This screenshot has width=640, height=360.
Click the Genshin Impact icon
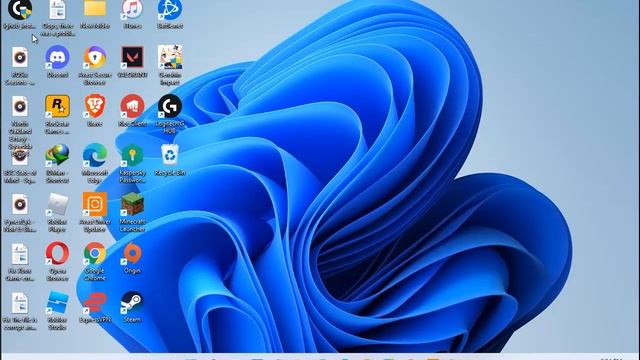tap(170, 65)
